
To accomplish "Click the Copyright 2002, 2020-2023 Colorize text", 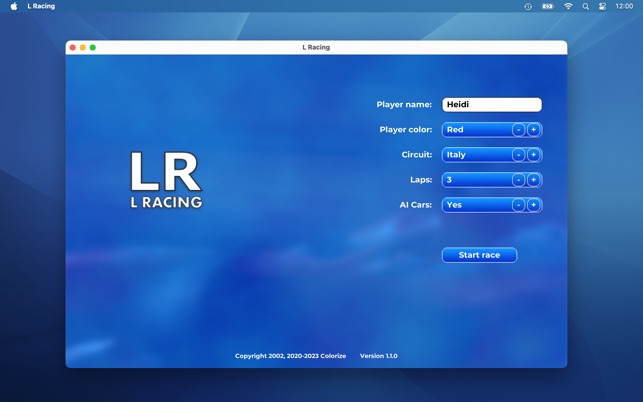I will 290,356.
